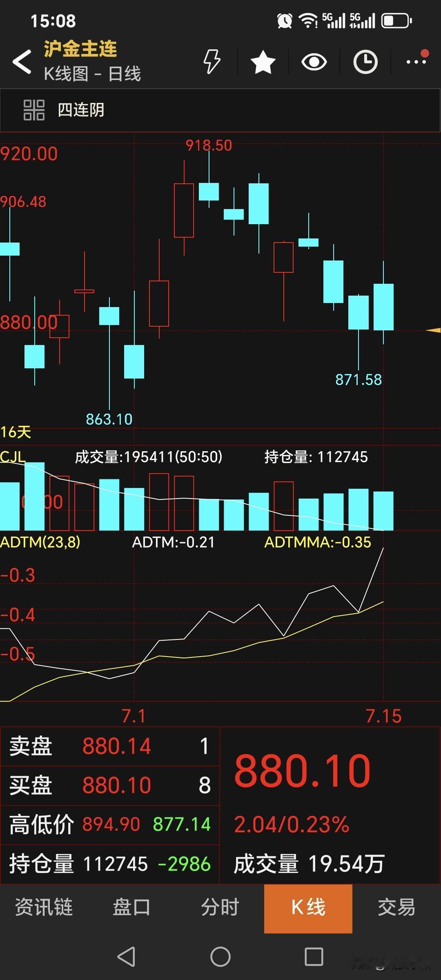The width and height of the screenshot is (441, 980).
Task: Select the CJL volume indicator label
Action: tap(13, 457)
